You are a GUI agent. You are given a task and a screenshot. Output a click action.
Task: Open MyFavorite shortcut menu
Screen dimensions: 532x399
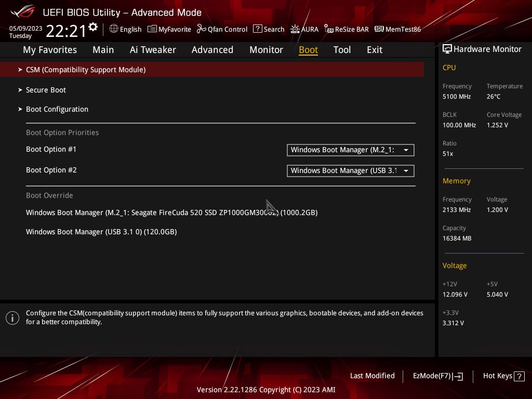click(x=169, y=29)
